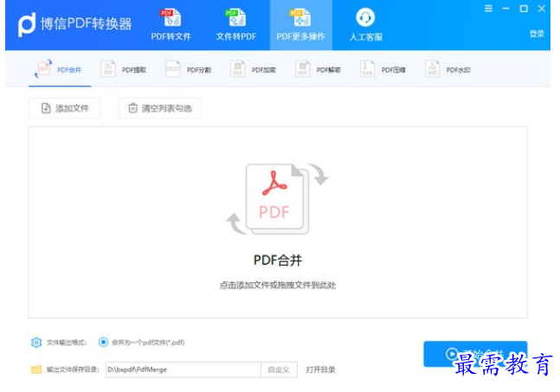Click the 打开目录 link

320,370
